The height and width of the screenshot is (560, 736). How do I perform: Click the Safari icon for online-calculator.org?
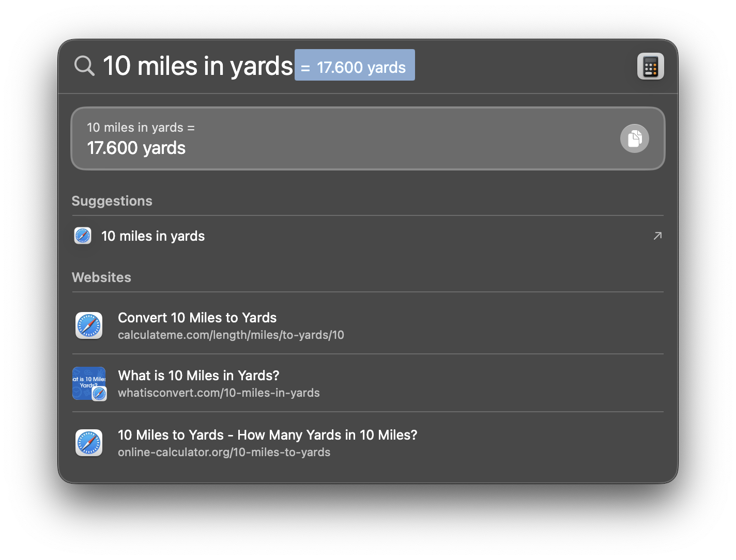click(89, 443)
